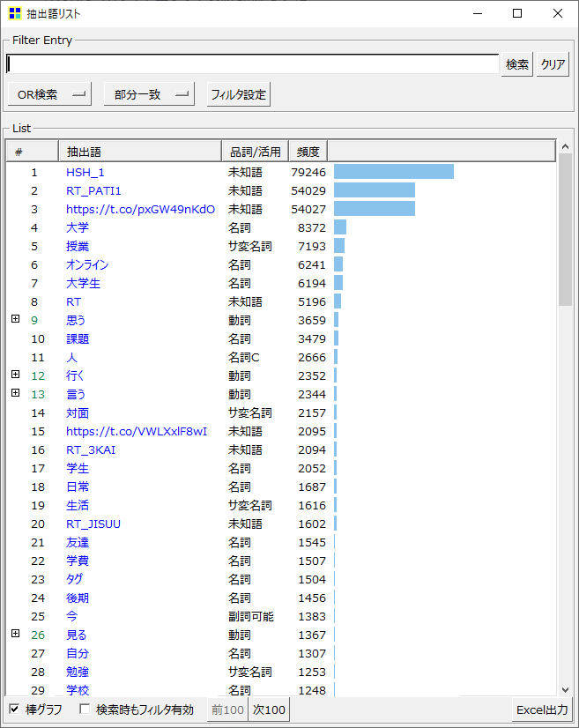579x728 pixels.
Task: Open the 部分一致 match mode dropdown
Action: pos(149,94)
